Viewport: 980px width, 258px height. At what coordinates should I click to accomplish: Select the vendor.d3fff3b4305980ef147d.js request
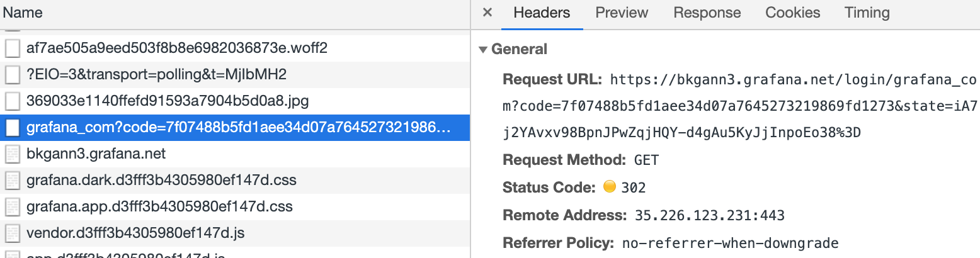[135, 233]
